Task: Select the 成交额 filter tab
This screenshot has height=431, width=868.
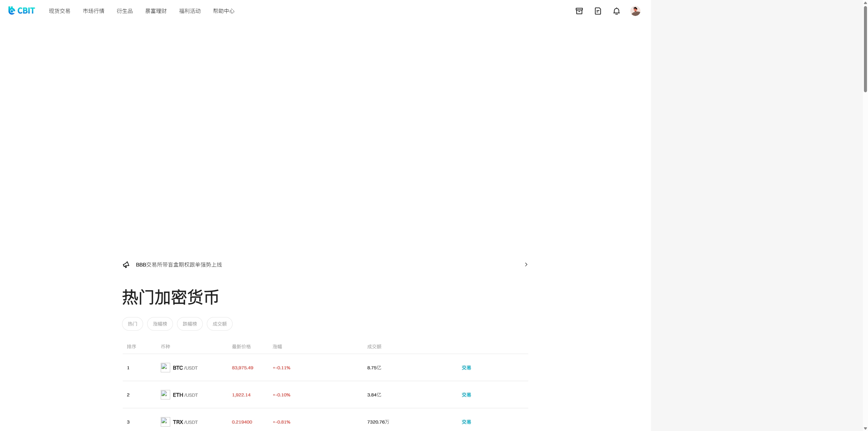Action: [219, 324]
